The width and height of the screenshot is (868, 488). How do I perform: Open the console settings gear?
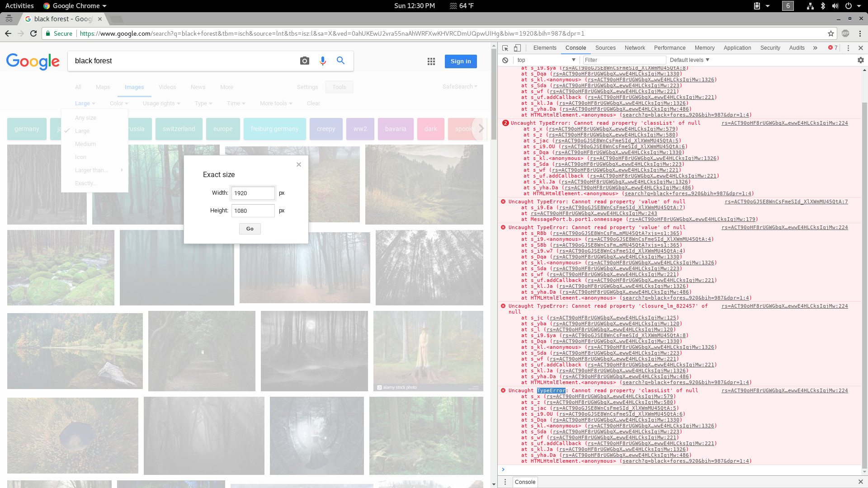click(860, 60)
